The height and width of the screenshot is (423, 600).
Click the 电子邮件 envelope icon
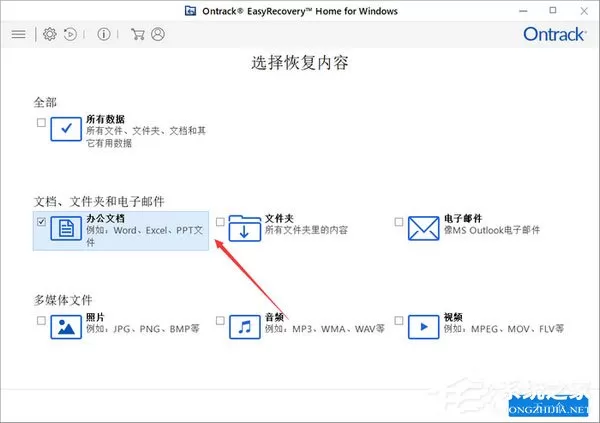click(423, 228)
